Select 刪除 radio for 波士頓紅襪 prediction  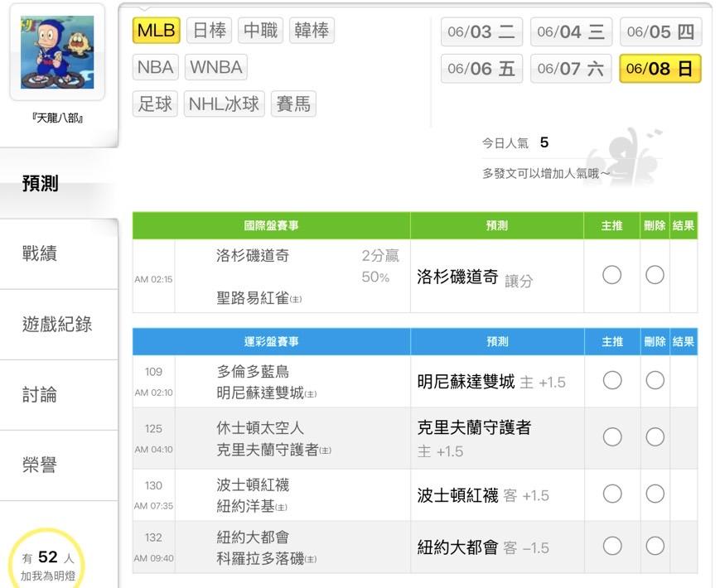pos(655,494)
